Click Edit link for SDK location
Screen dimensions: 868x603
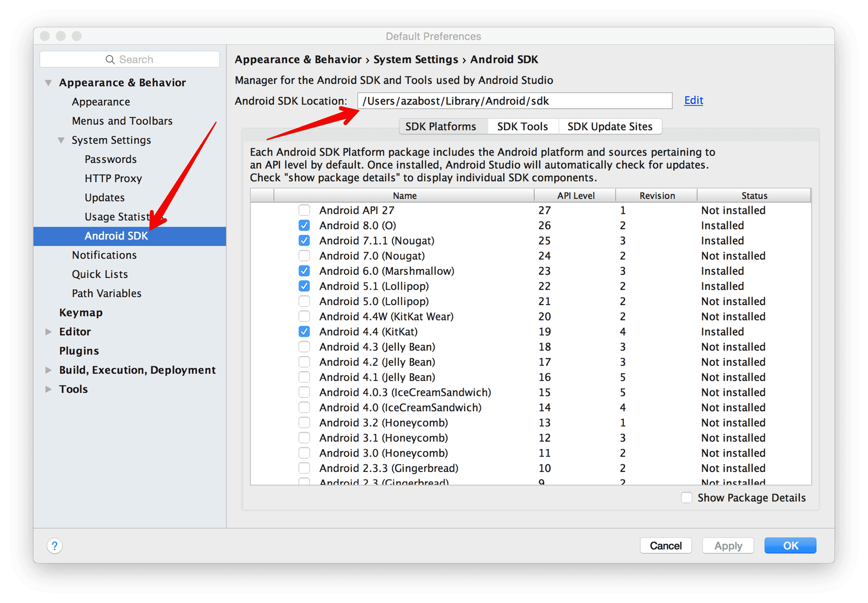point(693,100)
